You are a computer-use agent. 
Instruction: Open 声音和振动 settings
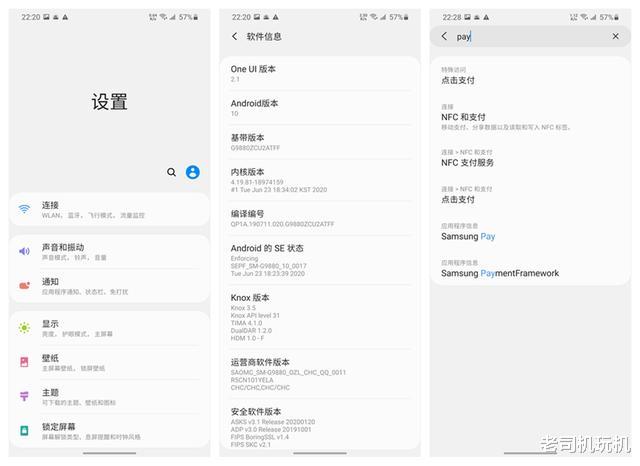(x=109, y=251)
